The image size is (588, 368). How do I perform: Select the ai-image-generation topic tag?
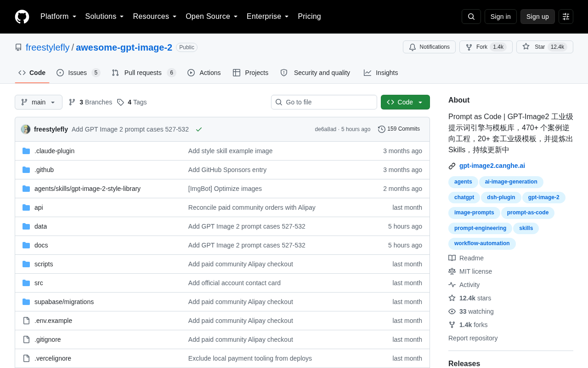pos(511,182)
